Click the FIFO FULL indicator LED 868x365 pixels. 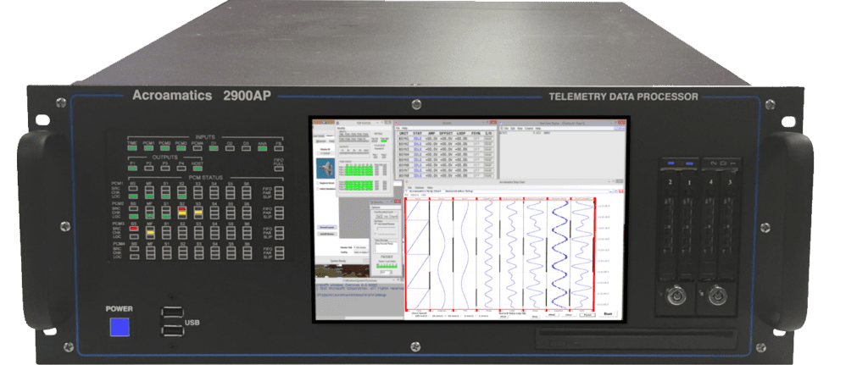[x=278, y=169]
